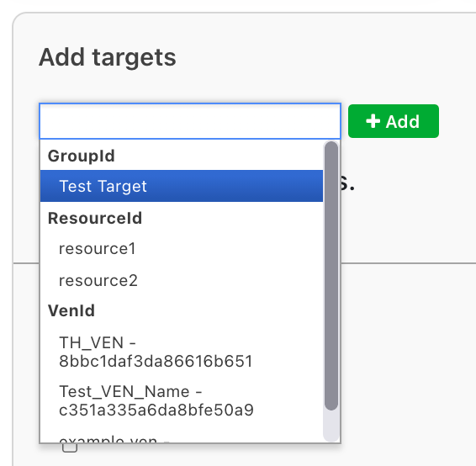Viewport: 476px width, 466px height.
Task: Click the plus icon on the Add button
Action: pos(373,121)
